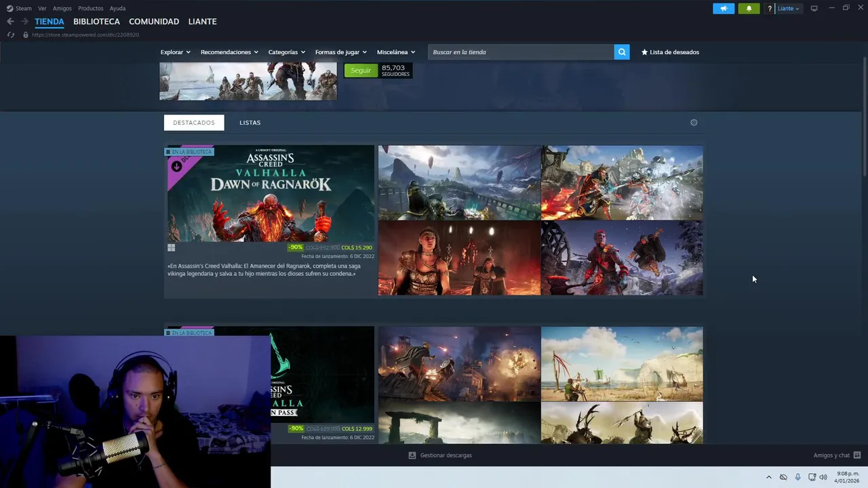Click the magnifier search button
Viewport: 868px width, 488px height.
622,52
